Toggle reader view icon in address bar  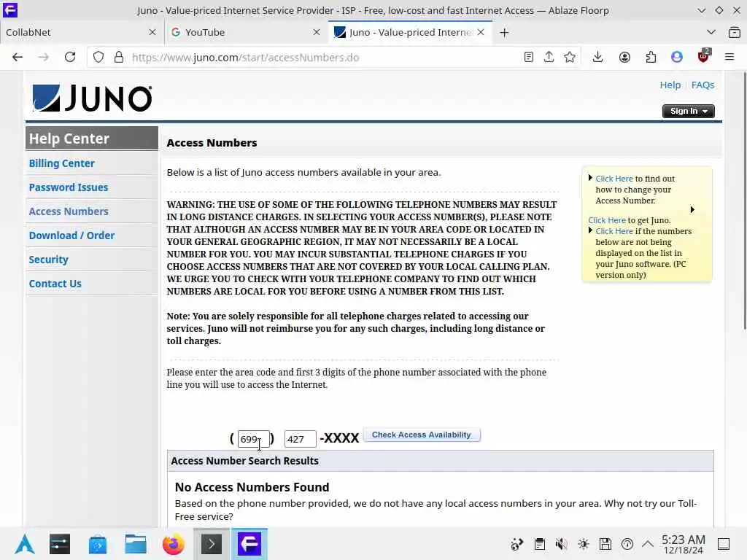coord(528,57)
